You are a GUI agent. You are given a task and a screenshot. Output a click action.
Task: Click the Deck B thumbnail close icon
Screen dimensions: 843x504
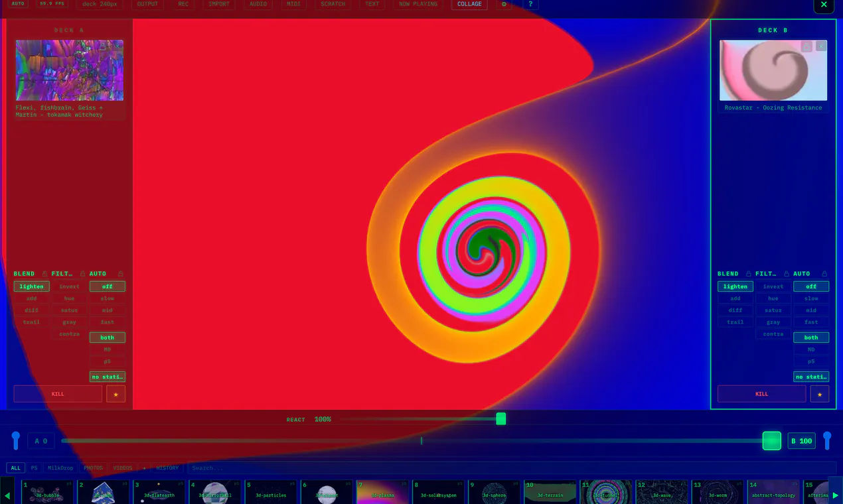tap(821, 46)
